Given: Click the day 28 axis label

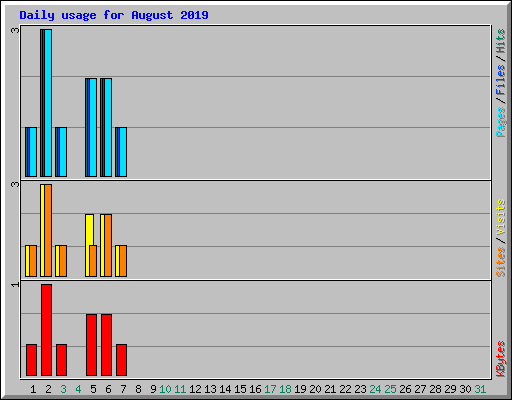Looking at the screenshot, I should pos(435,389).
